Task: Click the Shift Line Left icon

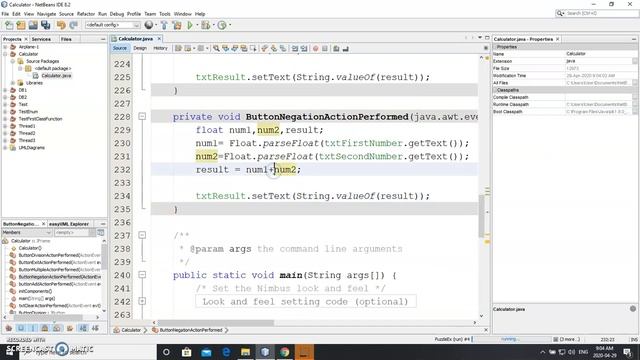Action: click(295, 49)
